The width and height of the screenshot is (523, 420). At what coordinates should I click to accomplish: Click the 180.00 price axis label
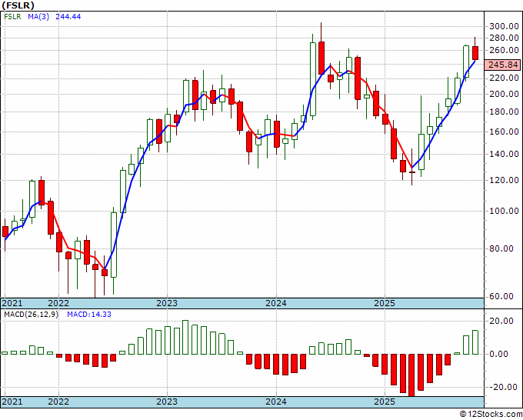[x=504, y=112]
